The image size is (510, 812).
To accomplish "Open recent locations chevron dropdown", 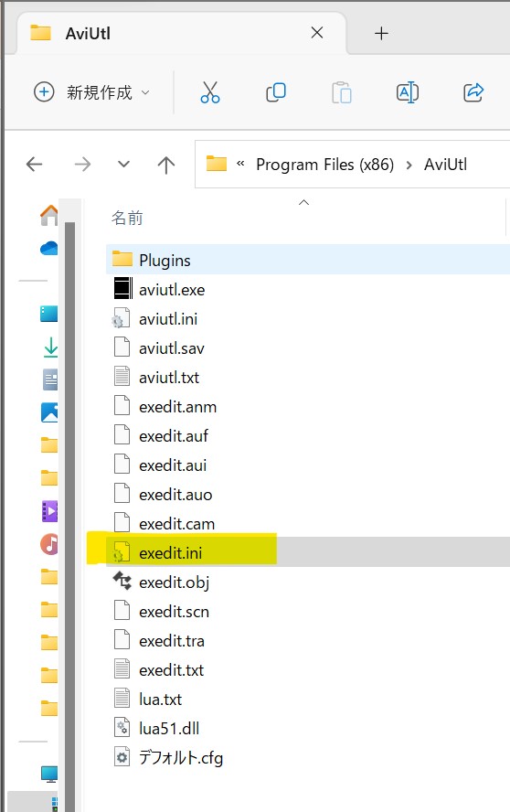I will pos(123,165).
